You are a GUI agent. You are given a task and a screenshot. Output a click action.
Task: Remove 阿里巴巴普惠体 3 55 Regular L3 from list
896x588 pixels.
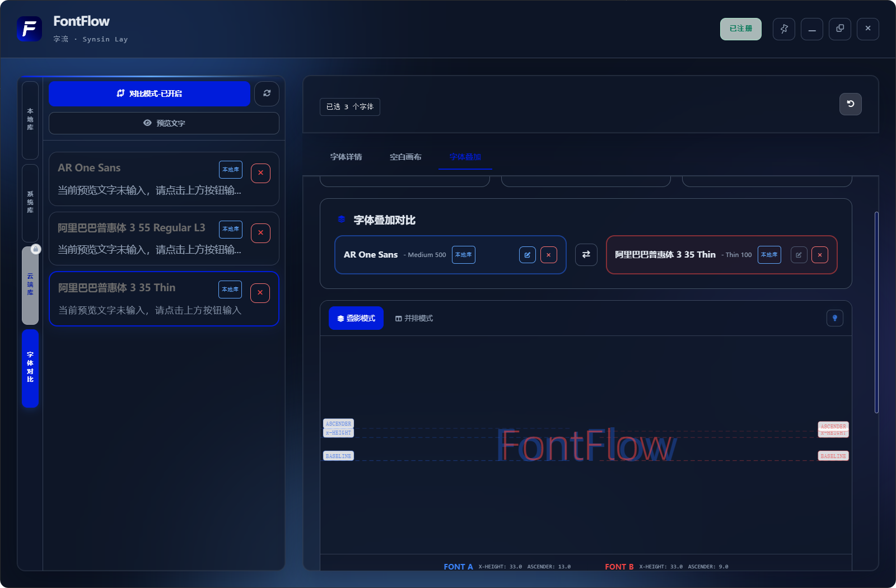(260, 233)
